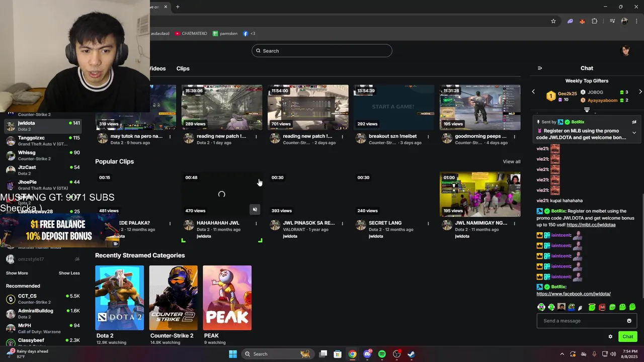644x362 pixels.
Task: Open Whissg channel in sidebar
Action: [43, 155]
